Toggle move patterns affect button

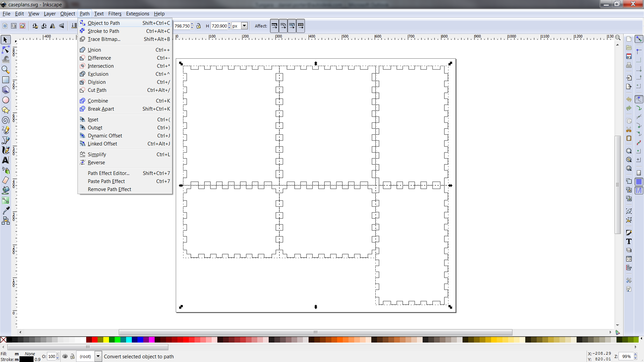click(301, 26)
